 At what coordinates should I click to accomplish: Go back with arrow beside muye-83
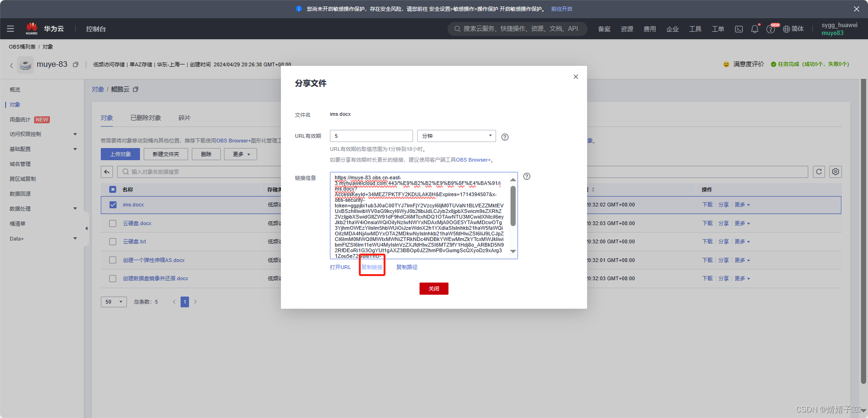pos(12,65)
